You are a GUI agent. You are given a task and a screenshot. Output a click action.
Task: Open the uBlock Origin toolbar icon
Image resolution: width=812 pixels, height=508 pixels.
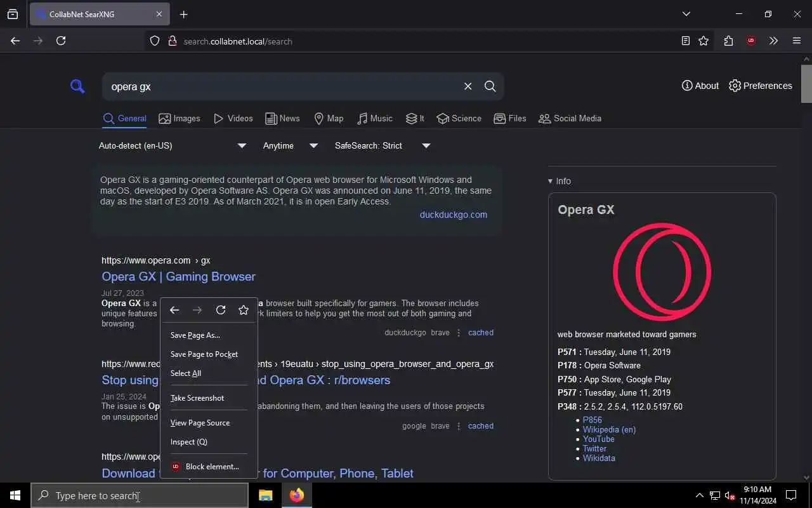[751, 41]
